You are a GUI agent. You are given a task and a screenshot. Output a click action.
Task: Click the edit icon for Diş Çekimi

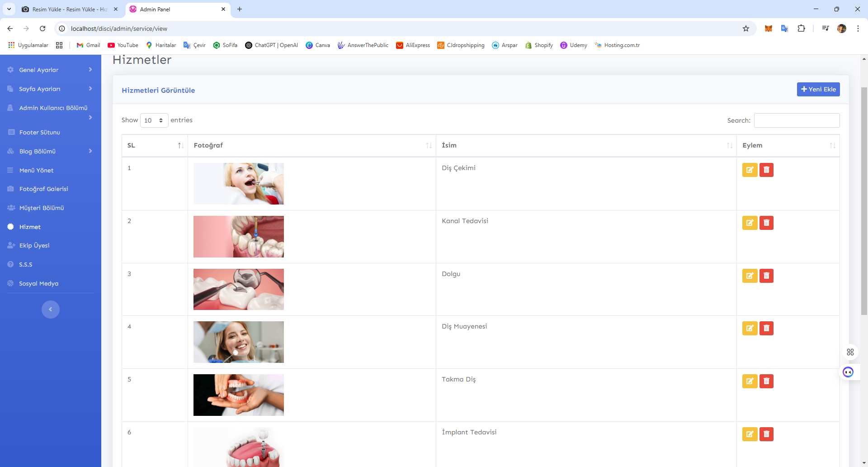[750, 170]
